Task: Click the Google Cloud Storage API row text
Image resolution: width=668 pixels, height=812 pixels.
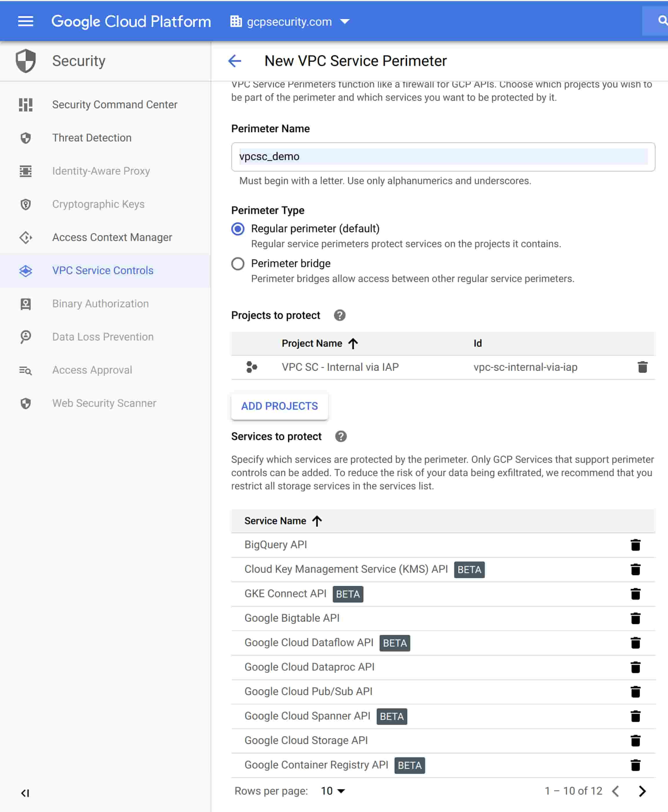Action: click(x=306, y=740)
